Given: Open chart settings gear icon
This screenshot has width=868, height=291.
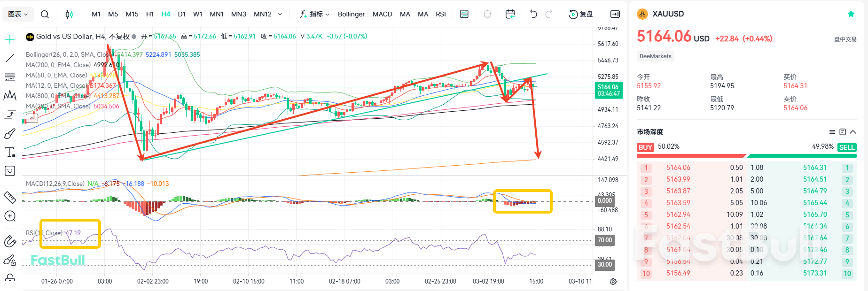Looking at the screenshot, I should pos(613,282).
